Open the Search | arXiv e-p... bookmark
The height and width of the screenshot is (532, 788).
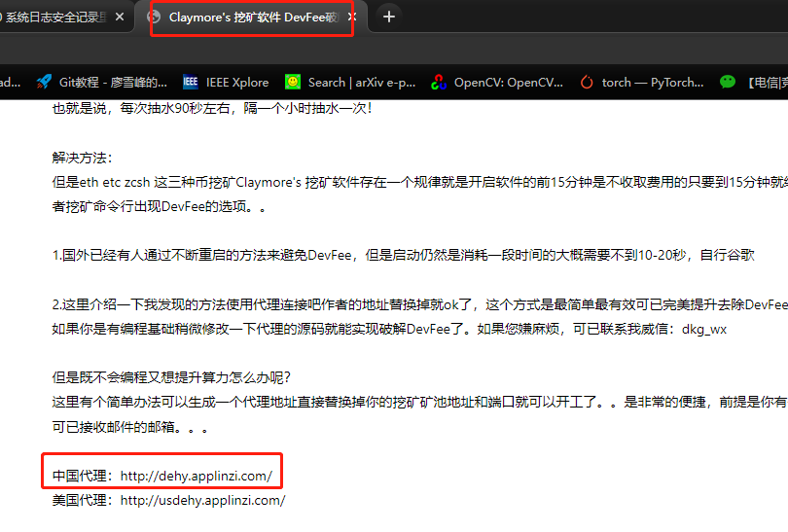coord(350,82)
